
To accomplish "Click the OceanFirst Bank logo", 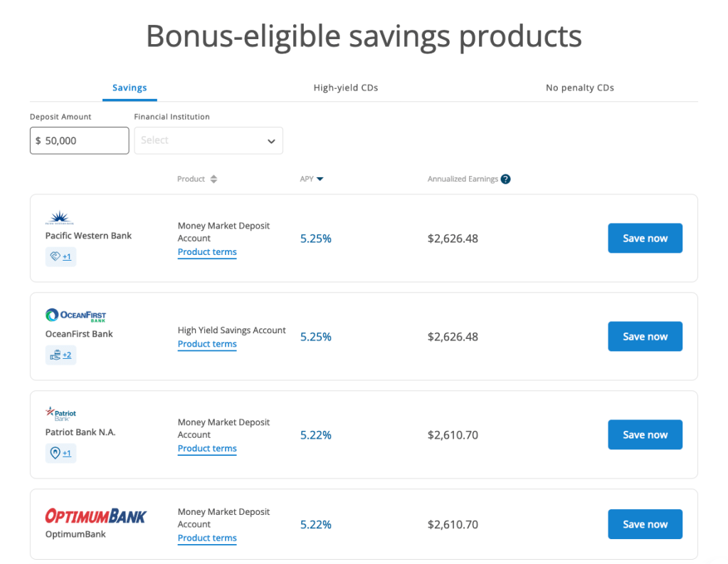I will point(75,315).
